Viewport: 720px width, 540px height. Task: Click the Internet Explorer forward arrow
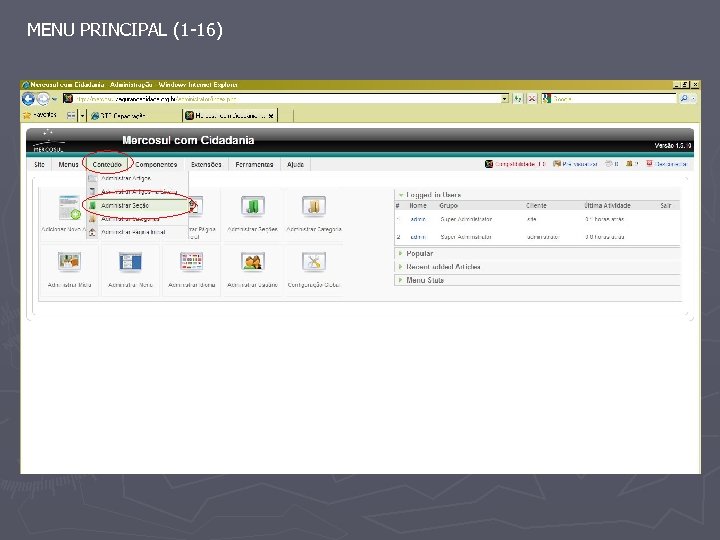43,99
